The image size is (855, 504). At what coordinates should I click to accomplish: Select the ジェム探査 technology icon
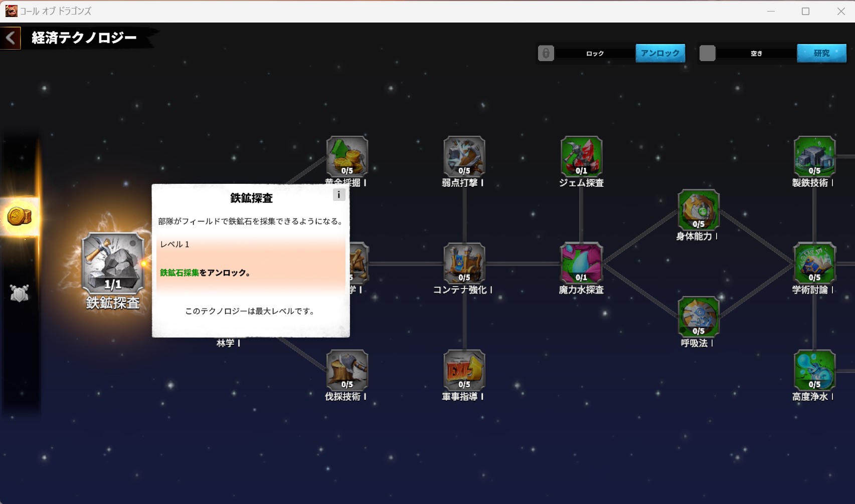coord(581,156)
